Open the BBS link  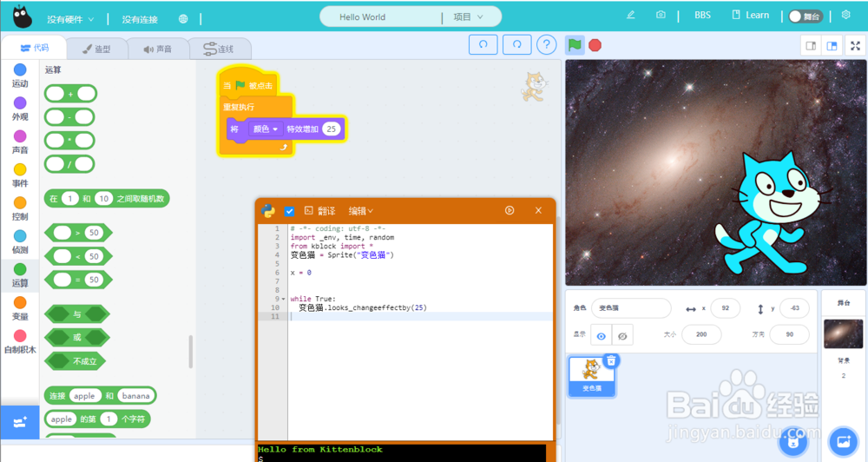(x=702, y=16)
